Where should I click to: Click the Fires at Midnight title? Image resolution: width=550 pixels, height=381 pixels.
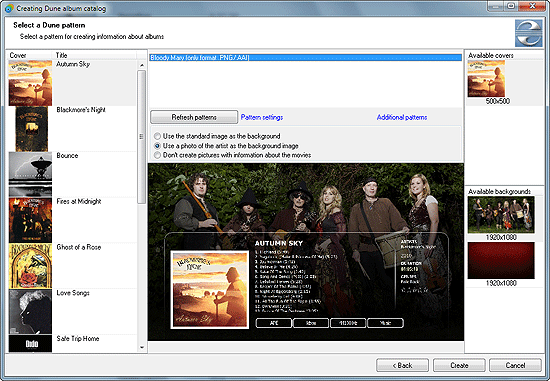(x=79, y=201)
